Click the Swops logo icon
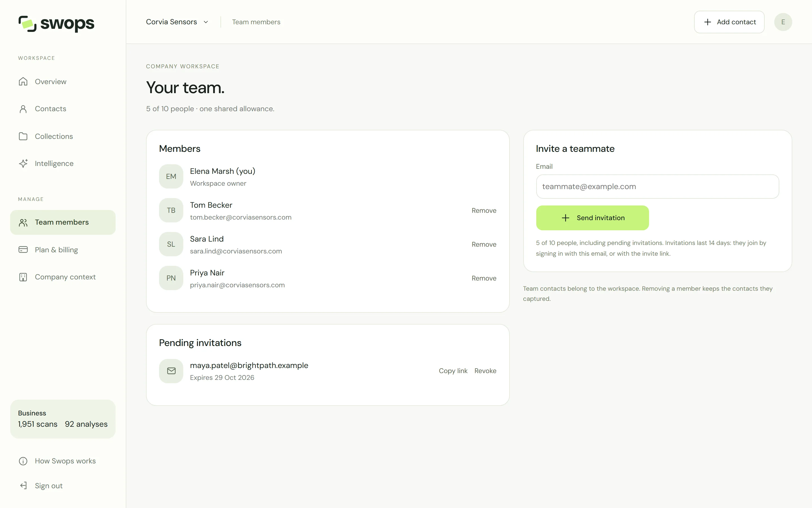 27,23
